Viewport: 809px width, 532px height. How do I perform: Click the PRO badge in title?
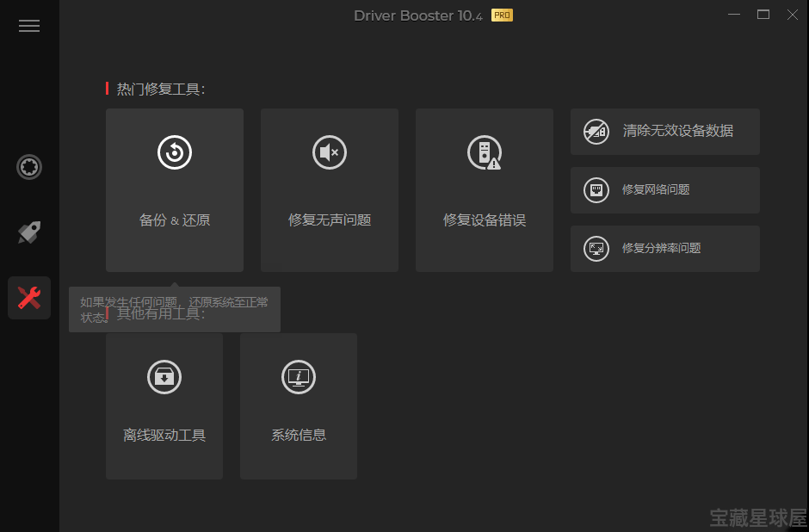[502, 15]
